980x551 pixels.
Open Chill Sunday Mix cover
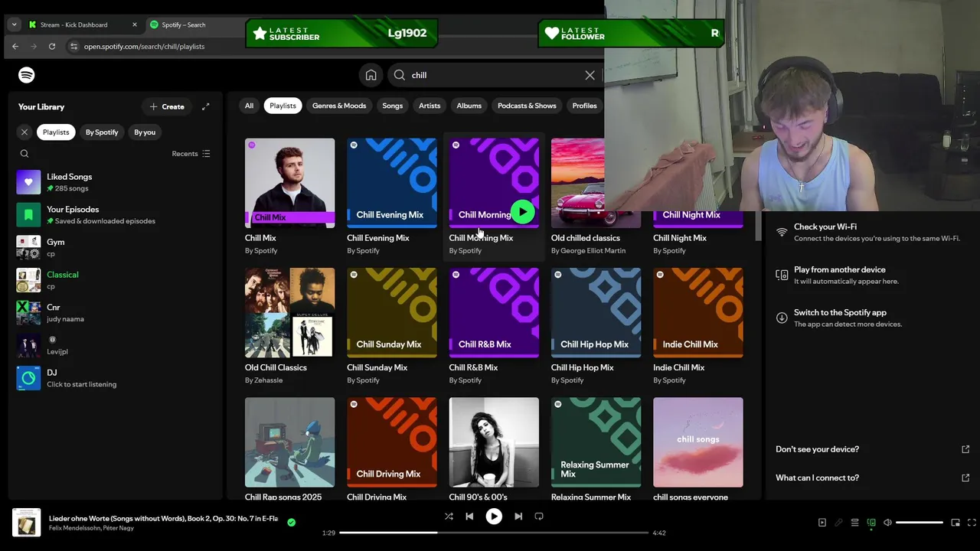pos(392,312)
